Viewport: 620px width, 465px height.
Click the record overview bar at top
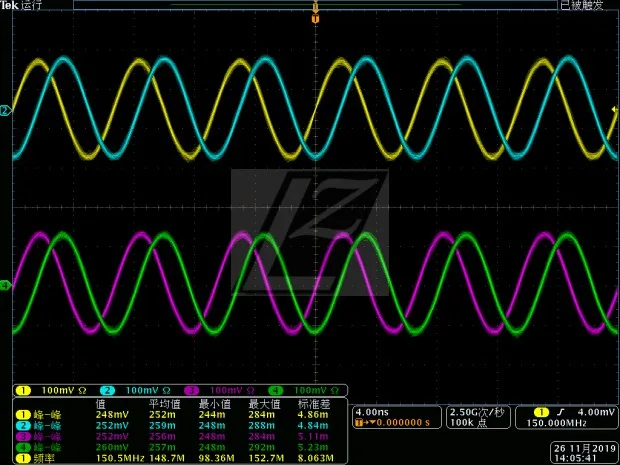pos(315,5)
